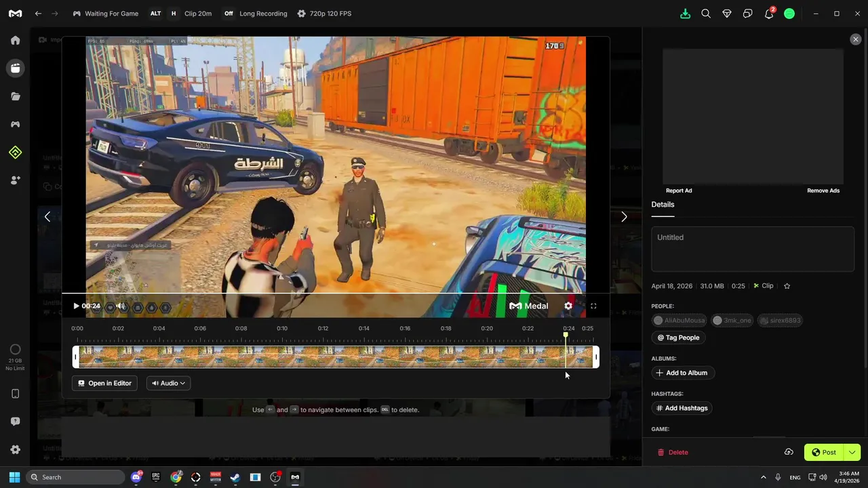This screenshot has height=488, width=868.
Task: Favorite the clip with the star icon
Action: [x=787, y=286]
